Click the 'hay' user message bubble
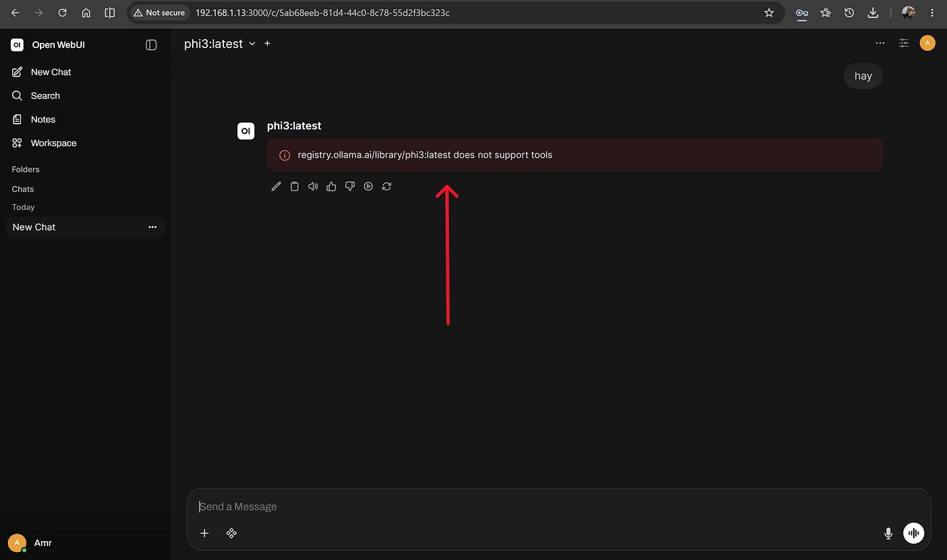The width and height of the screenshot is (947, 560). pos(863,76)
